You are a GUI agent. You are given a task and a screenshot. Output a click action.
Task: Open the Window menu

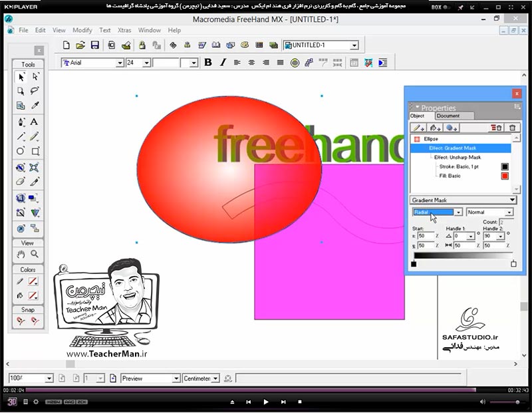[149, 30]
